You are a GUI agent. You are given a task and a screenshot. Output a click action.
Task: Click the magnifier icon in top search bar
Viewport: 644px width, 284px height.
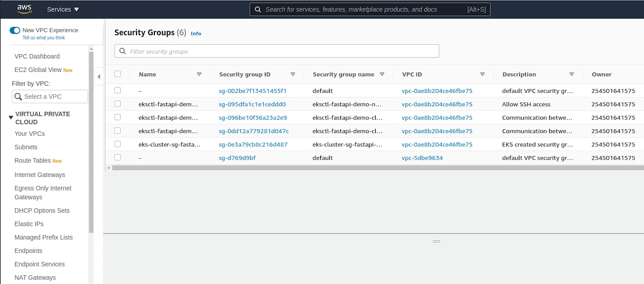click(258, 10)
